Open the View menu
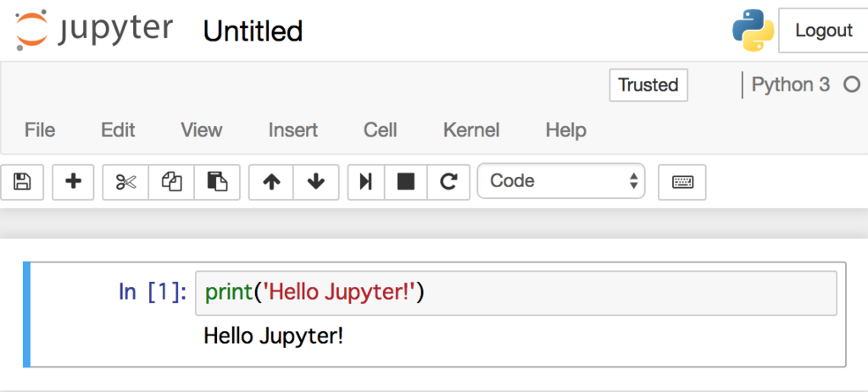The height and width of the screenshot is (392, 868). [x=202, y=130]
